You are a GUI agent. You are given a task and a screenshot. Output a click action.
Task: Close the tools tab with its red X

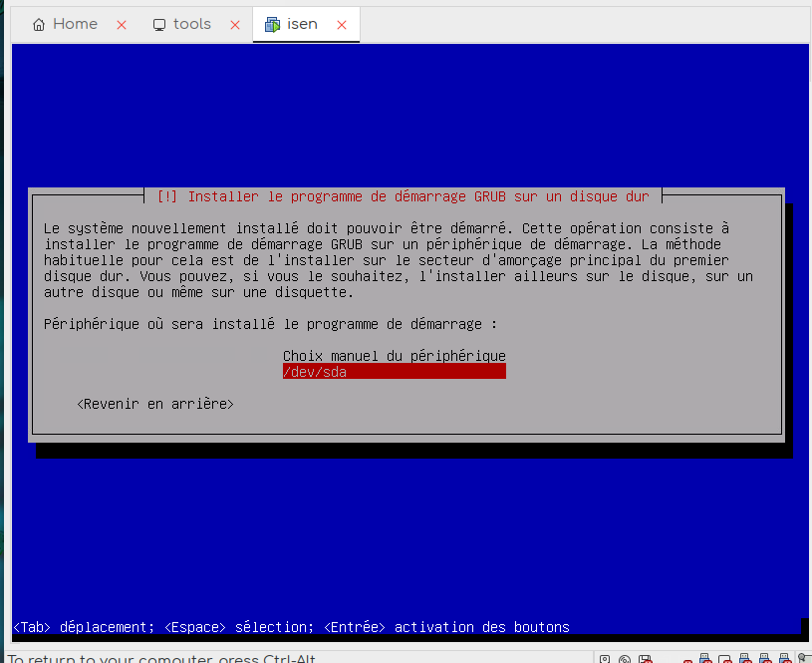[235, 25]
